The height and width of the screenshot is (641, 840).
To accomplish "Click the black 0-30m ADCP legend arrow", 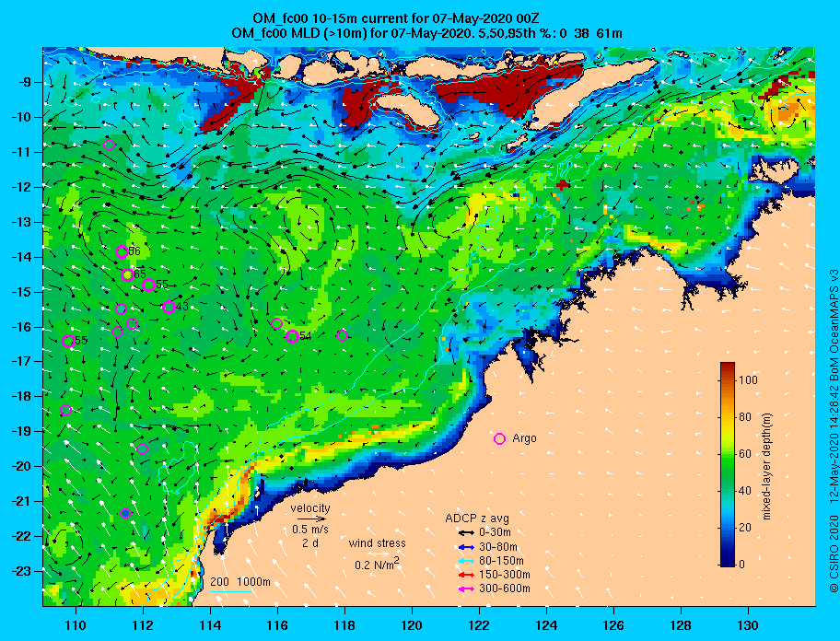I will coord(467,533).
